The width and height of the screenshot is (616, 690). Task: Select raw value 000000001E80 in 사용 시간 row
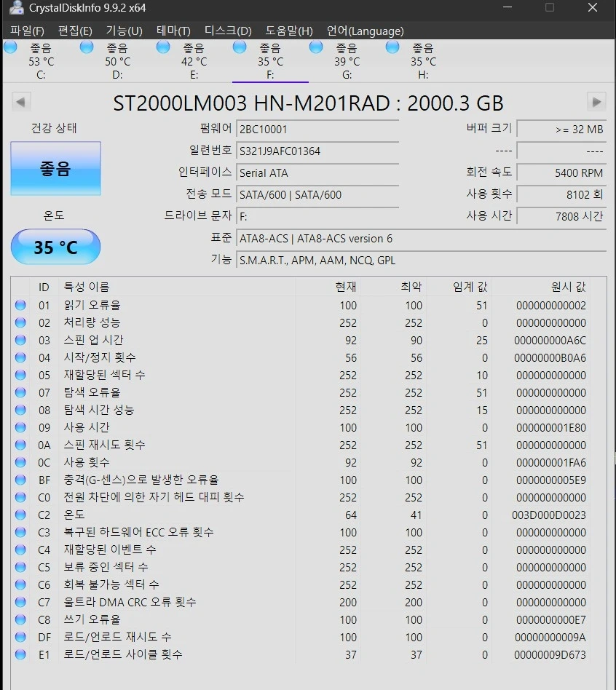(x=551, y=428)
